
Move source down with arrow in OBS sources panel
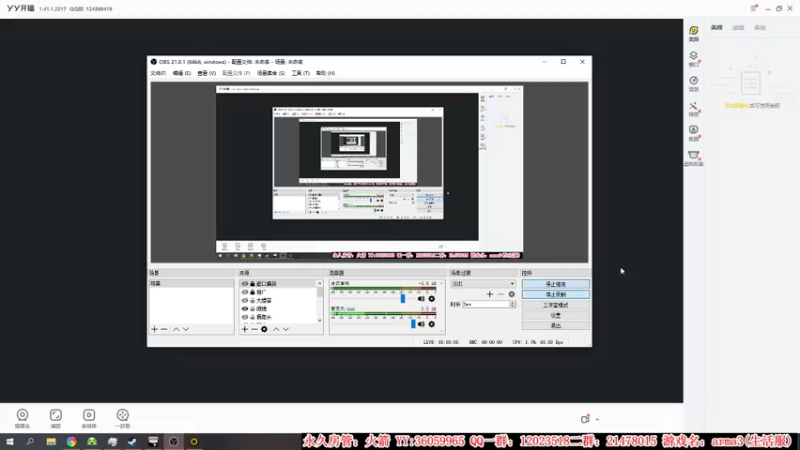(x=286, y=329)
